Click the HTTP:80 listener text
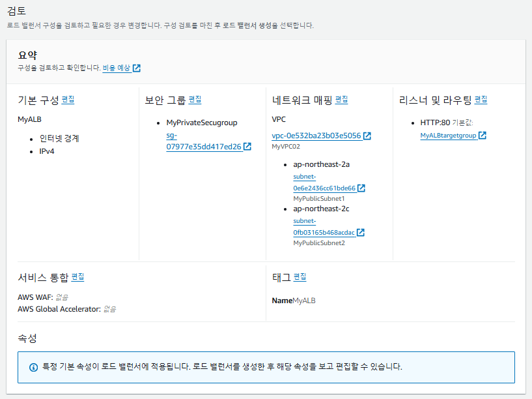The image size is (532, 399). pyautogui.click(x=435, y=123)
